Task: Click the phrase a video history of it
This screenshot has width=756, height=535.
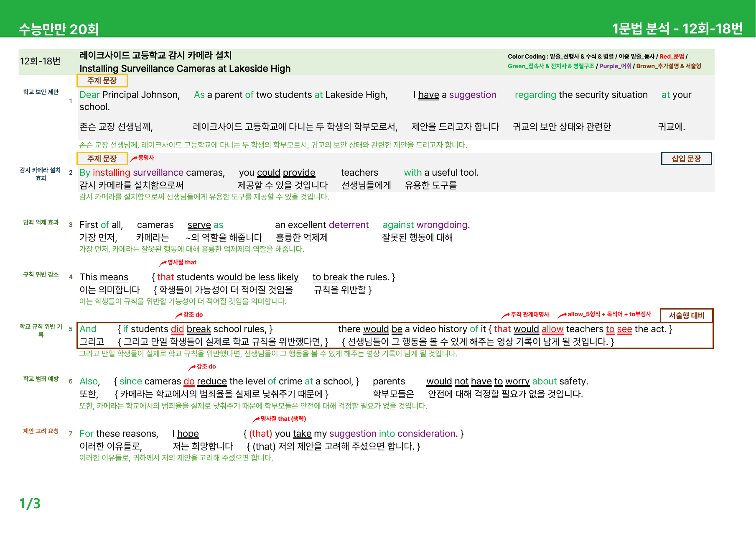Action: coord(445,329)
